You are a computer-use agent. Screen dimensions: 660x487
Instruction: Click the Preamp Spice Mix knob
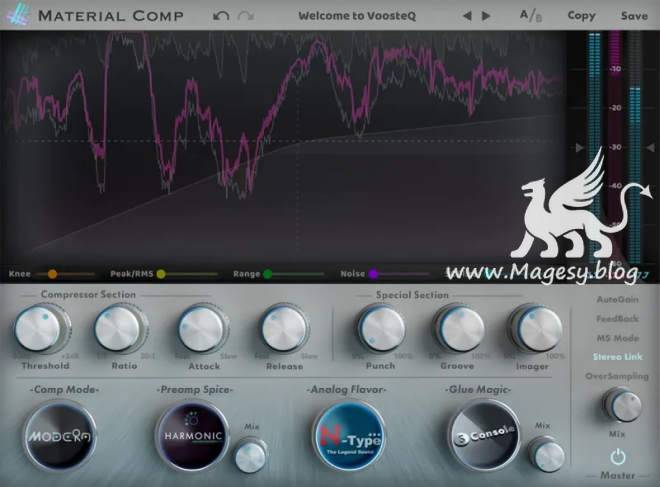coord(251,456)
